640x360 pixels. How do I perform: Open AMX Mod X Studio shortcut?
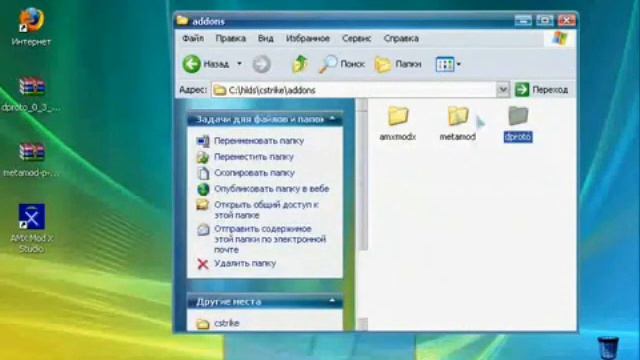tap(31, 228)
